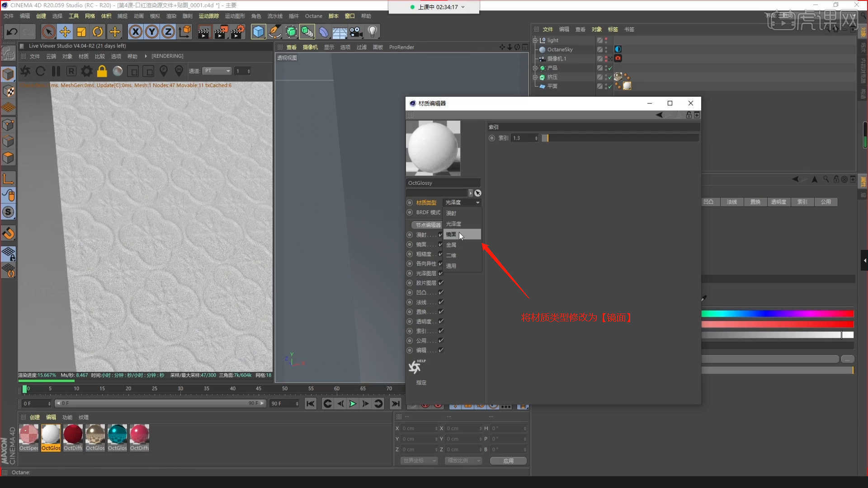The image size is (868, 488).
Task: Choose 镜面 in material type list
Action: click(x=462, y=235)
